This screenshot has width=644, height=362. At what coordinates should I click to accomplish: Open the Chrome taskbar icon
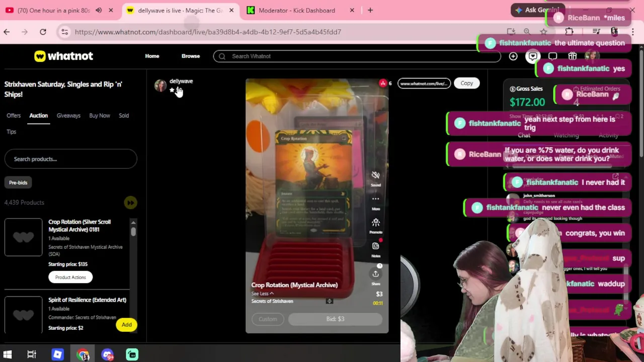tap(83, 355)
